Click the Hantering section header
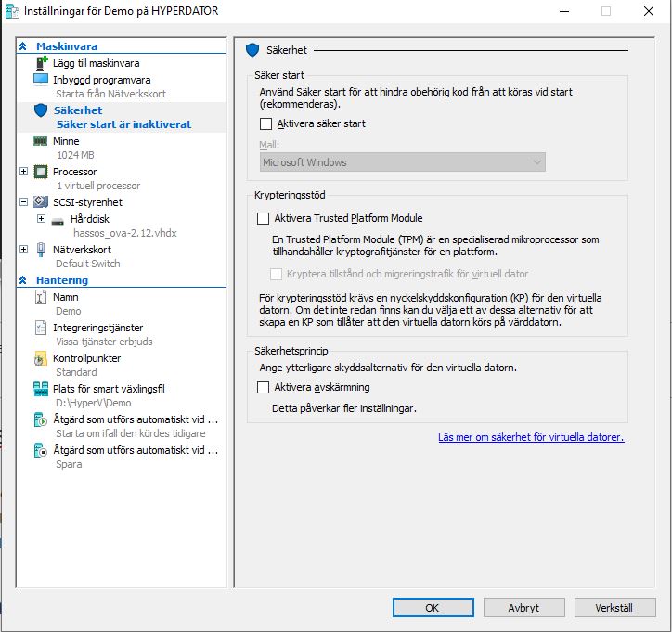Image resolution: width=672 pixels, height=632 pixels. pyautogui.click(x=62, y=280)
